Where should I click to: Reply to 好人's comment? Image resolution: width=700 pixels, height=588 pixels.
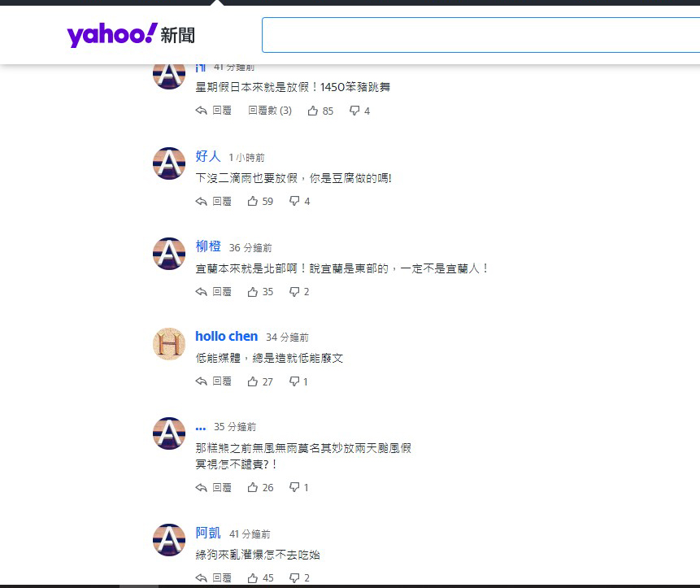[214, 201]
